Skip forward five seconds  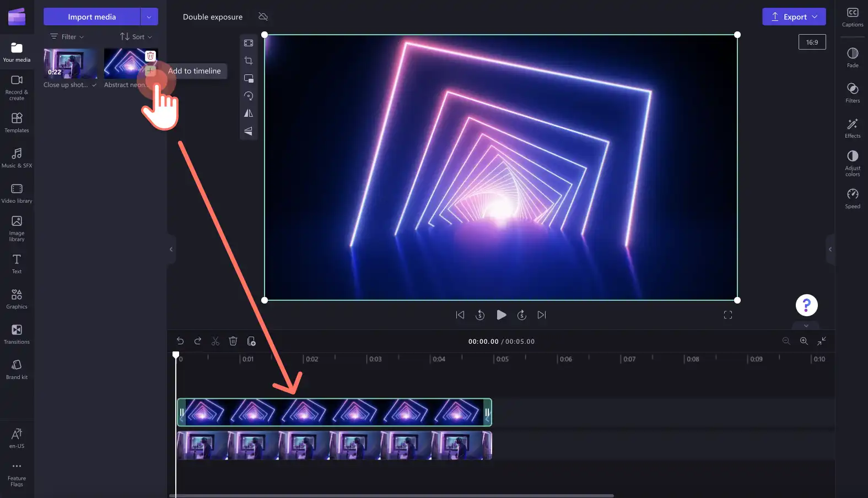[521, 315]
